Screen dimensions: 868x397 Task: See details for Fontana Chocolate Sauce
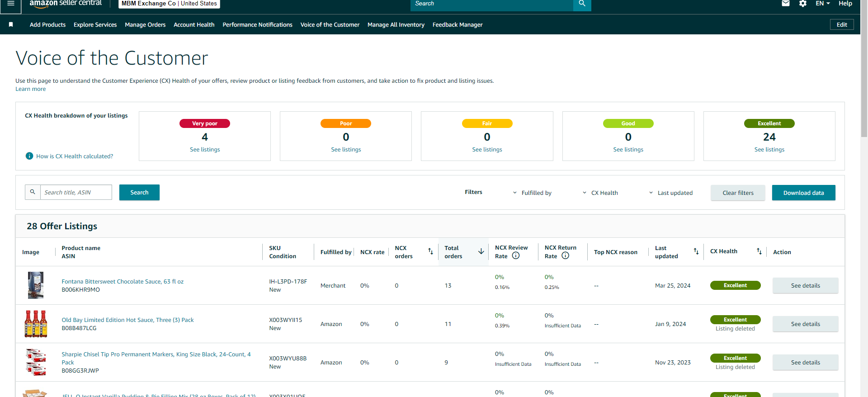pyautogui.click(x=805, y=285)
